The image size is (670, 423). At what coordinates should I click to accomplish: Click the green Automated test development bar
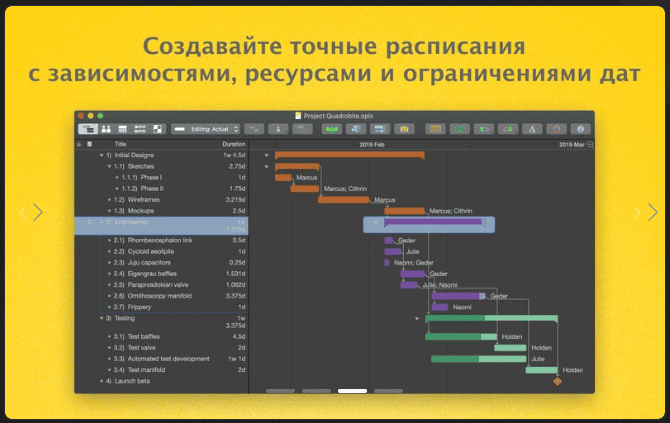coord(479,359)
